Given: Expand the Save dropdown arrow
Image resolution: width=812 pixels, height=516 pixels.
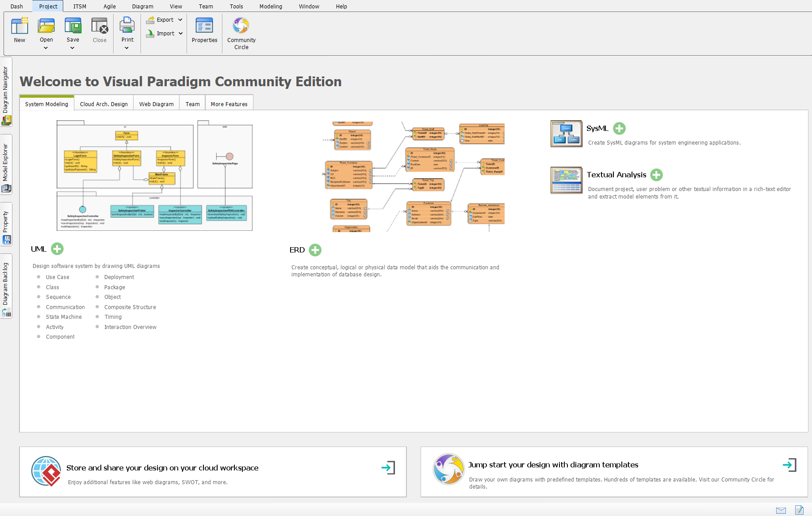Looking at the screenshot, I should (73, 48).
